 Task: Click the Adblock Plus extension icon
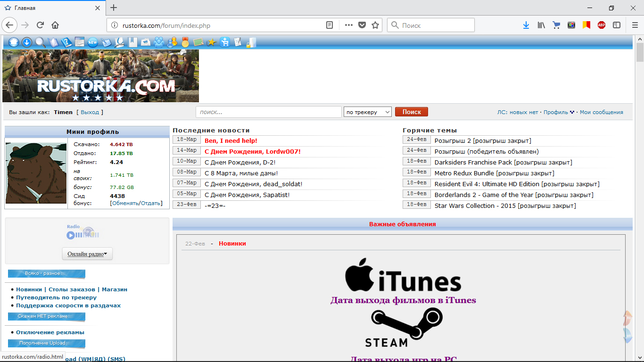pyautogui.click(x=602, y=25)
